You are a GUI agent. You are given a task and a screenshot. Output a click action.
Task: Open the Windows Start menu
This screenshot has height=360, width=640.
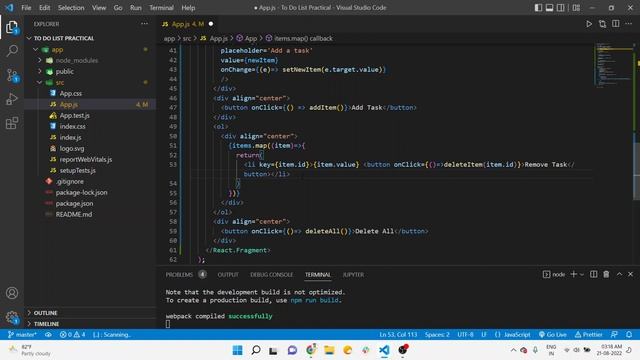(237, 350)
